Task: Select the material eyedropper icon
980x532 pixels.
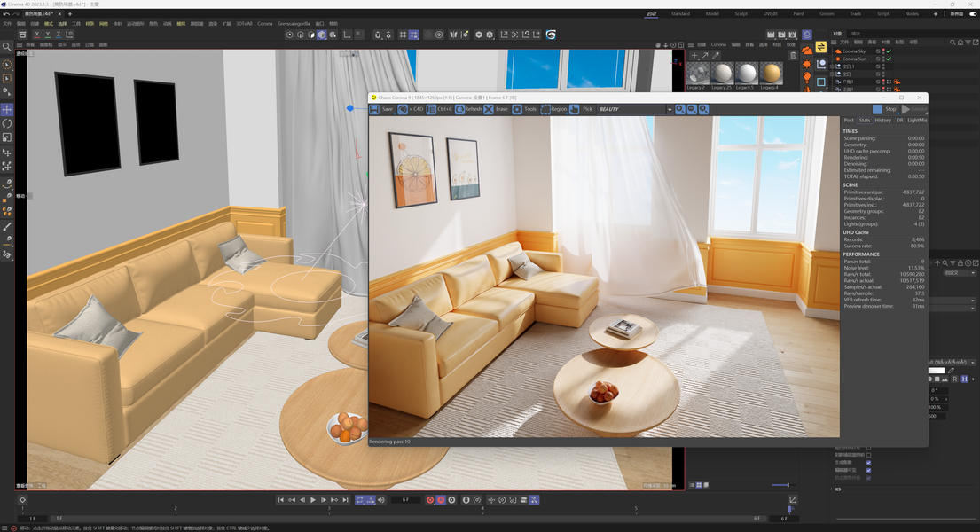Action: (x=716, y=56)
